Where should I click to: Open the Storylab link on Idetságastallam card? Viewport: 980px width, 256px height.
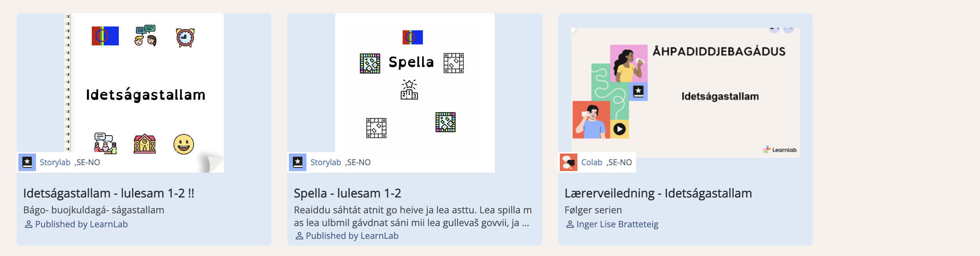(55, 162)
